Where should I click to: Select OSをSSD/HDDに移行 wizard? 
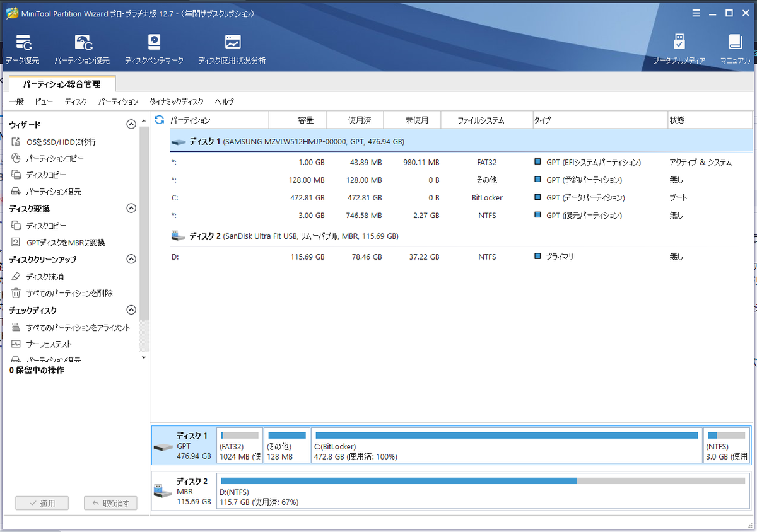click(61, 142)
